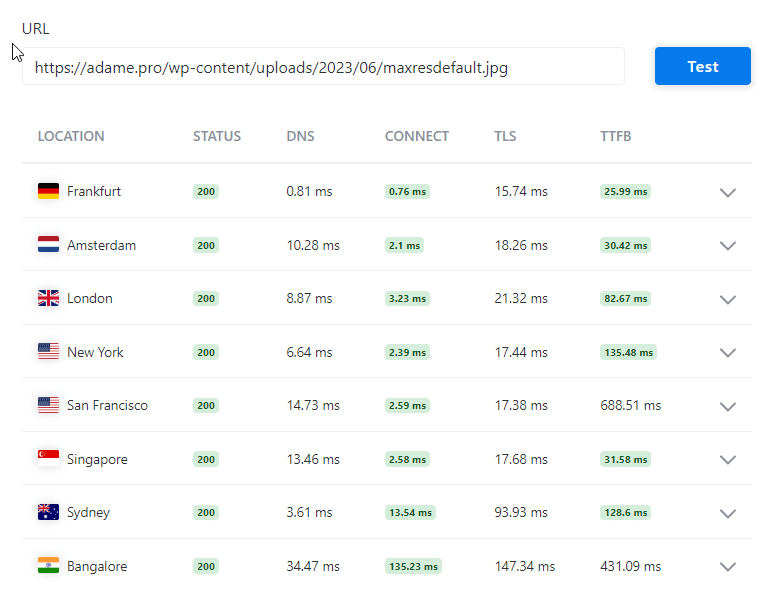Click the US flag icon for San Francisco
The image size is (771, 608).
tap(48, 405)
